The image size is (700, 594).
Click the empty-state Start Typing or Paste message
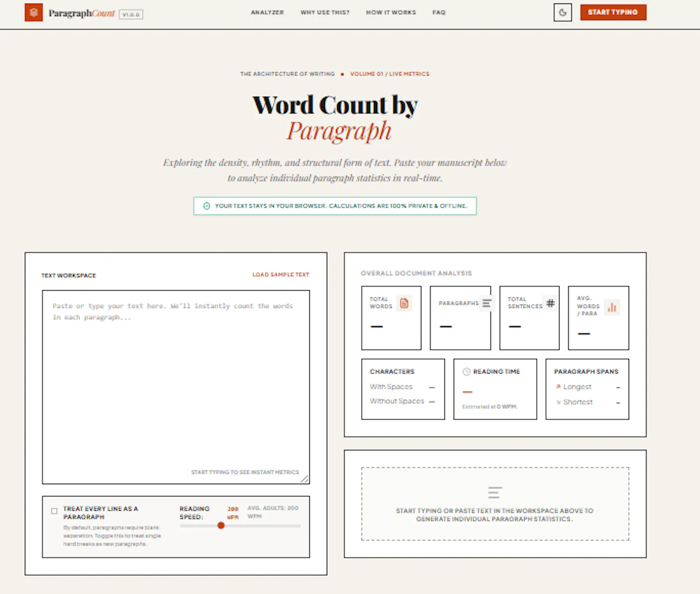coord(495,515)
